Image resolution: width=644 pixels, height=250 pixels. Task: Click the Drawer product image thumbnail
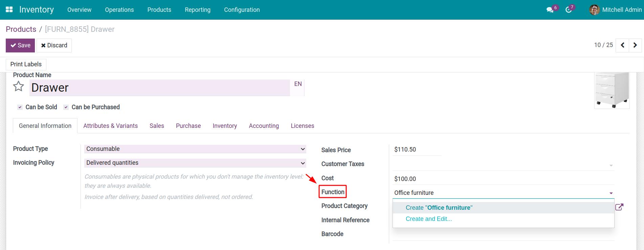point(612,90)
